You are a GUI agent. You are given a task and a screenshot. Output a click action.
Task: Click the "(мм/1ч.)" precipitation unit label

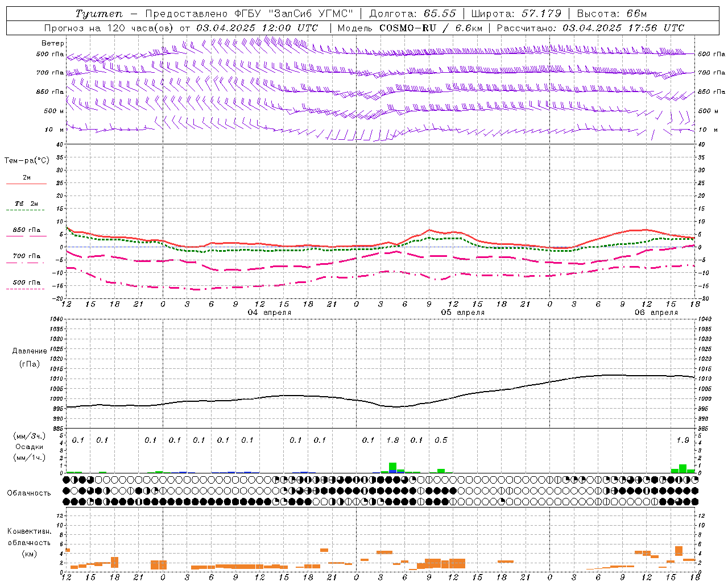click(x=30, y=458)
